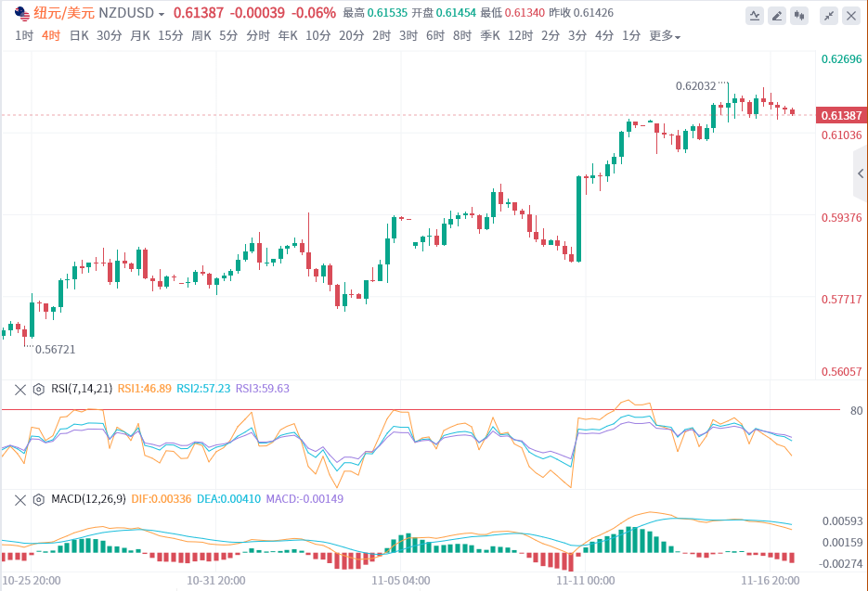Switch to 月K monthly chart
868x591 pixels.
coord(140,36)
